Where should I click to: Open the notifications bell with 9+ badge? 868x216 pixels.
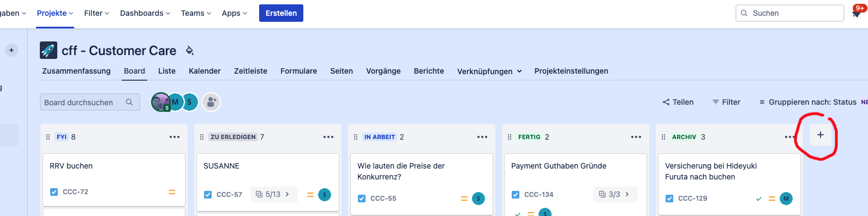coord(857,13)
